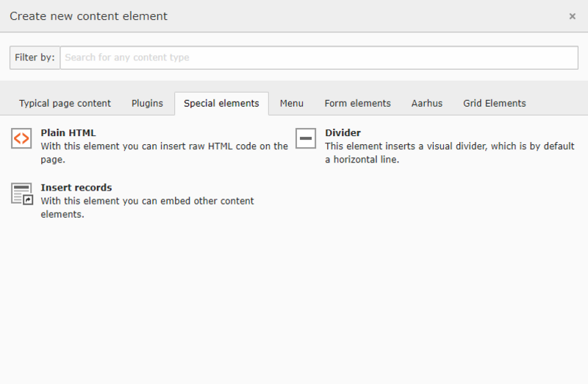The height and width of the screenshot is (384, 588).
Task: Choose the Divider title link
Action: [x=343, y=133]
